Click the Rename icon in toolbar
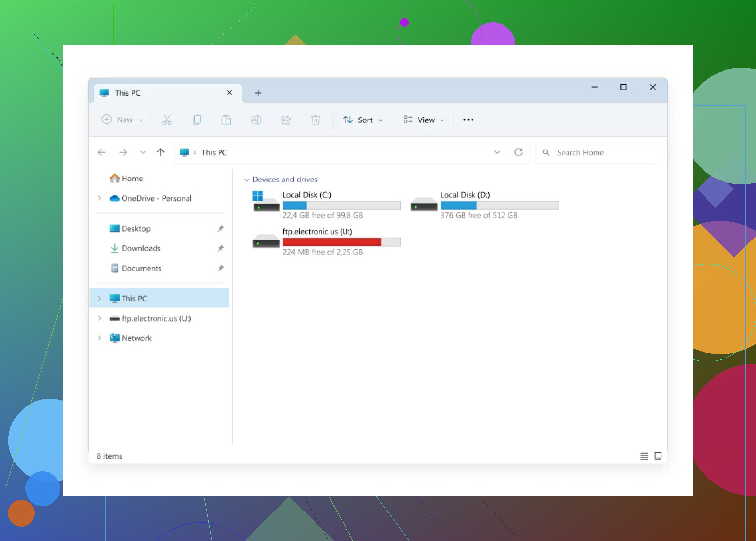Image resolution: width=756 pixels, height=541 pixels. [x=256, y=120]
